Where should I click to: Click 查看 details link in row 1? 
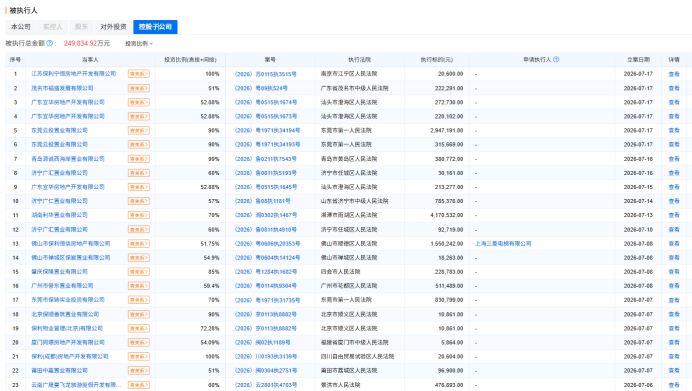point(674,74)
